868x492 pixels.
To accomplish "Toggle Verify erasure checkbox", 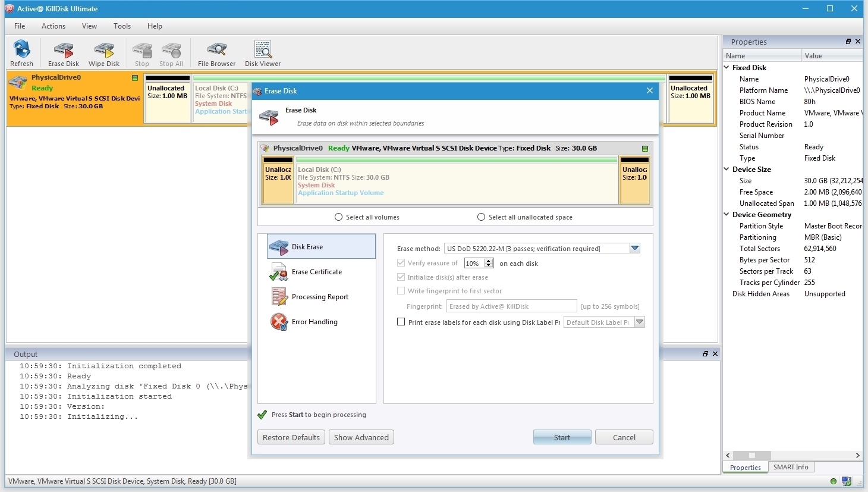I will tap(401, 263).
